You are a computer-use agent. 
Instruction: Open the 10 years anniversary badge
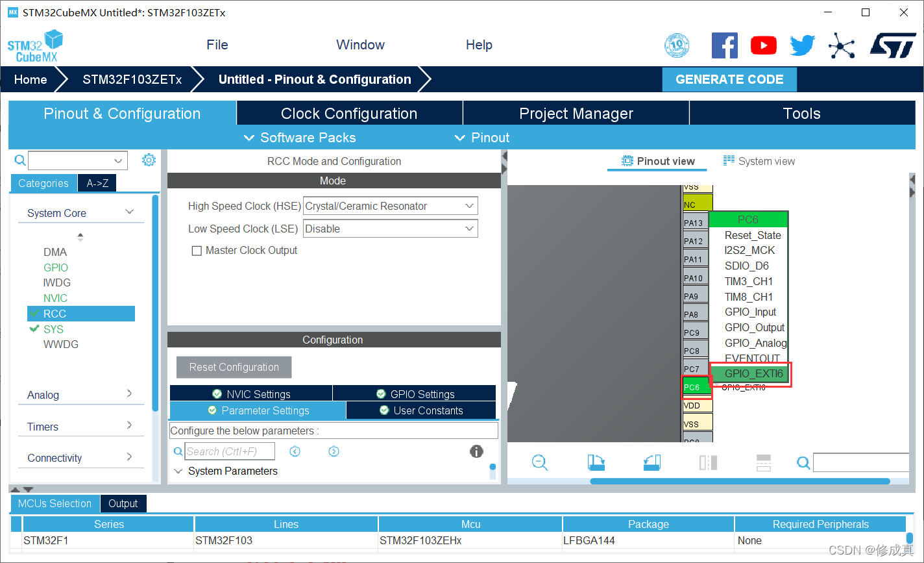tap(677, 45)
